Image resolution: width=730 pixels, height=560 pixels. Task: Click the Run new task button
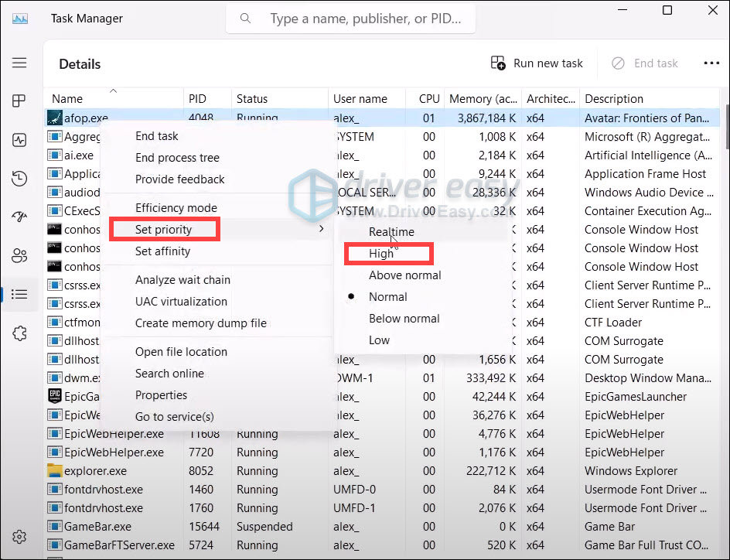(x=537, y=63)
